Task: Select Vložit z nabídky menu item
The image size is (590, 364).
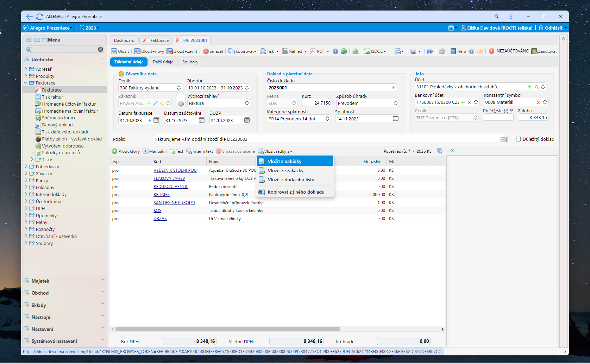Action: (295, 161)
